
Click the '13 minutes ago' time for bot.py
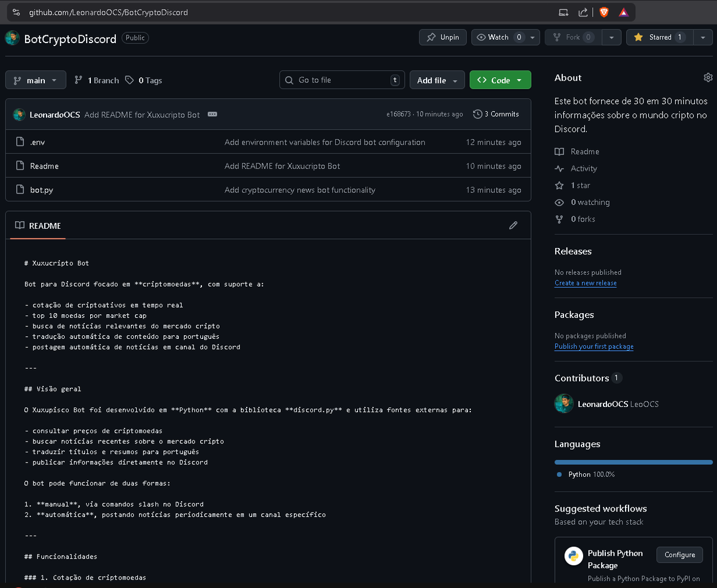tap(494, 190)
